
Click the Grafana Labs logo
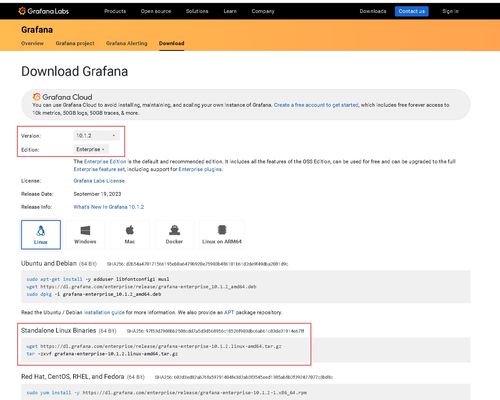[x=44, y=11]
